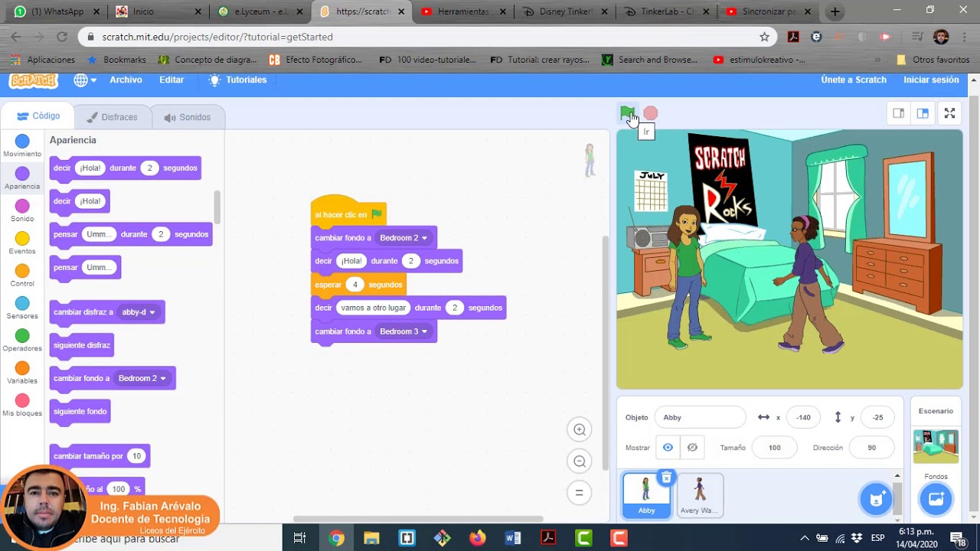The width and height of the screenshot is (980, 551).
Task: Click the esperar 4 segundos block
Action: (358, 285)
